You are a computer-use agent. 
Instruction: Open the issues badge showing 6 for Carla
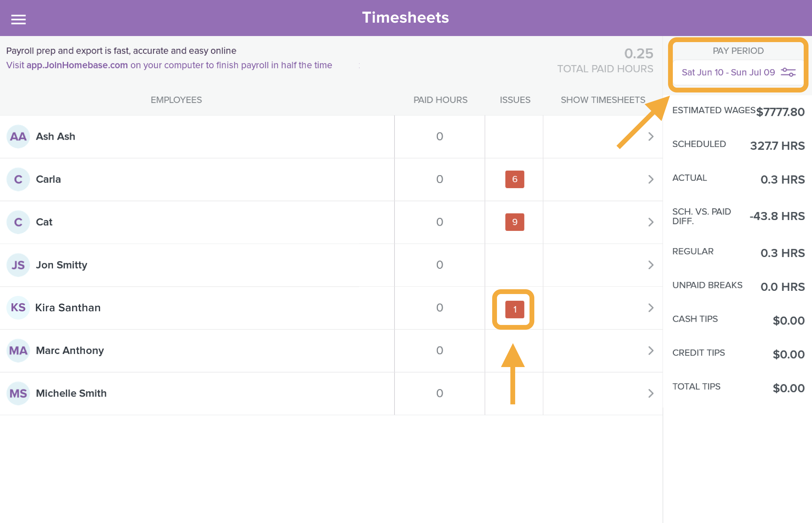[x=515, y=179]
